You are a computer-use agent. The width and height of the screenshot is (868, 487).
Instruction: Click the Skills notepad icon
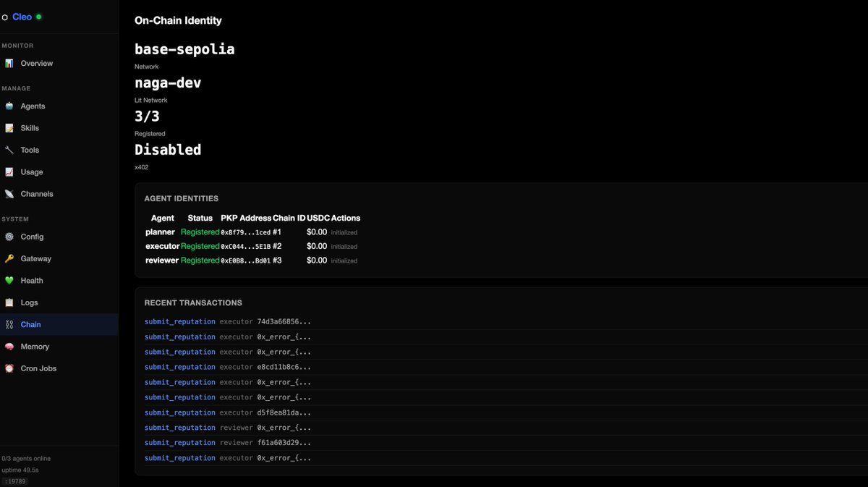pyautogui.click(x=9, y=128)
